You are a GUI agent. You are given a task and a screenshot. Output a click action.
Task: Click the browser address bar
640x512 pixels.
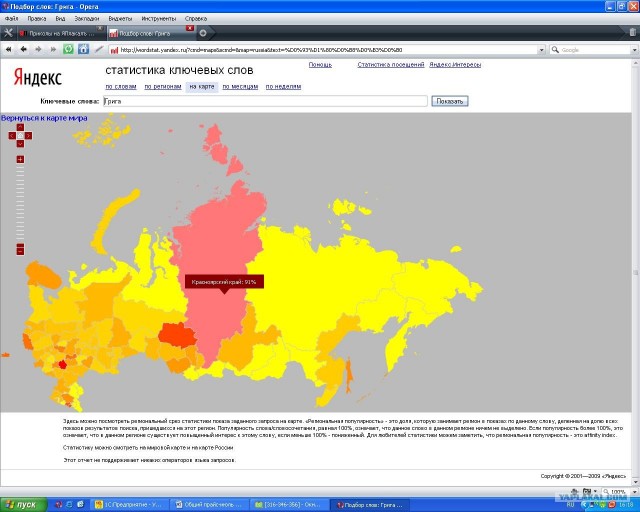coord(324,50)
